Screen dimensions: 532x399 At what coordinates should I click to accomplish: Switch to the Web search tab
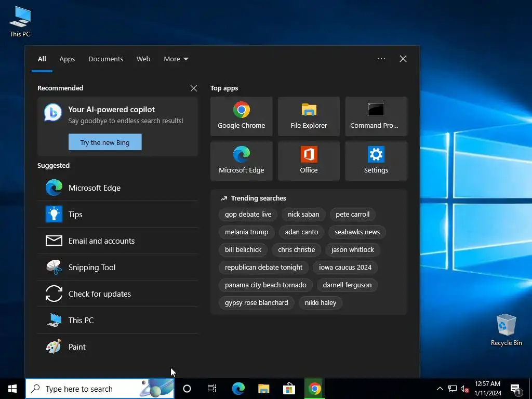143,59
